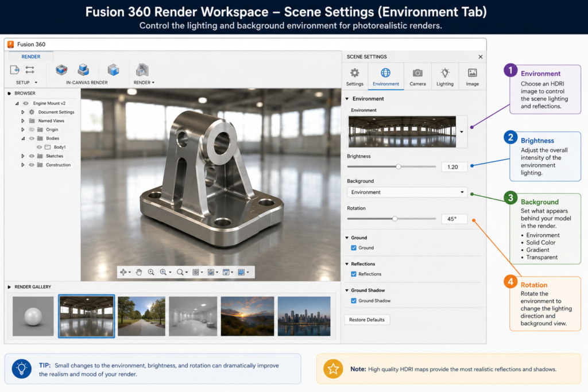Image resolution: width=588 pixels, height=392 pixels.
Task: Adjust the Brightness slider handle
Action: pos(399,167)
